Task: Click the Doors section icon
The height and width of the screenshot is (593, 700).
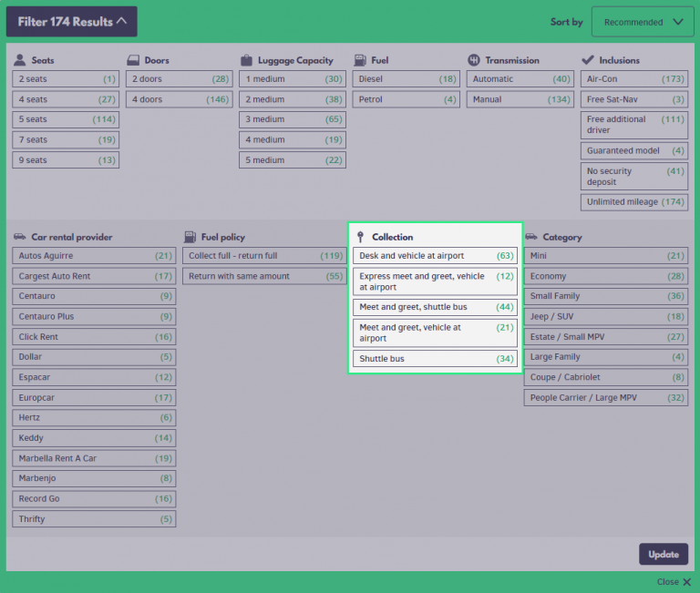Action: 133,60
